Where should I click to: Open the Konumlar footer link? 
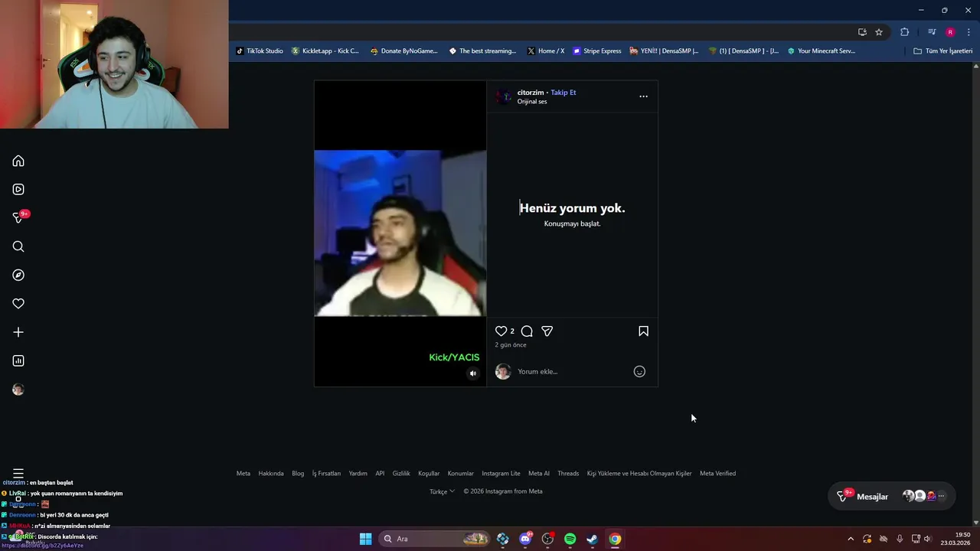461,473
